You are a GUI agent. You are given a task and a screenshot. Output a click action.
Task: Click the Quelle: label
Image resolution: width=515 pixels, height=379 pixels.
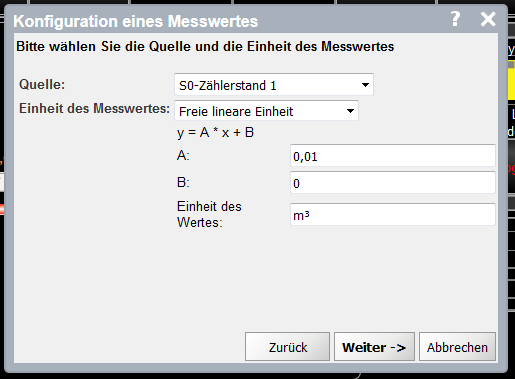(x=42, y=84)
